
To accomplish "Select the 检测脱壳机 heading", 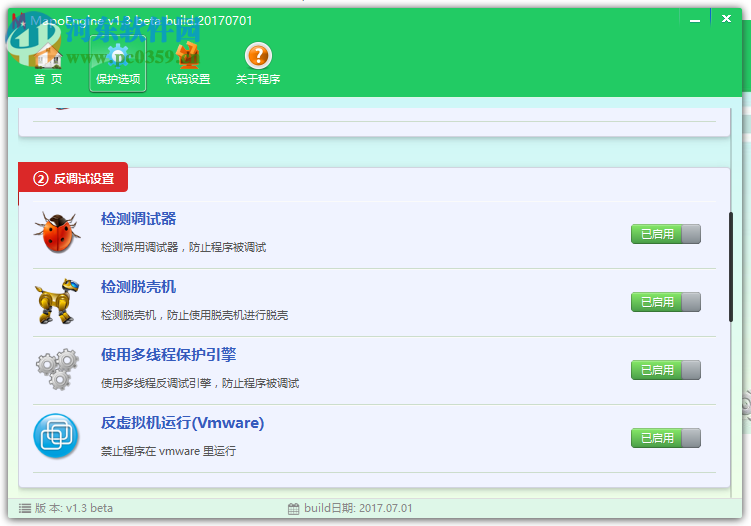I will [138, 287].
